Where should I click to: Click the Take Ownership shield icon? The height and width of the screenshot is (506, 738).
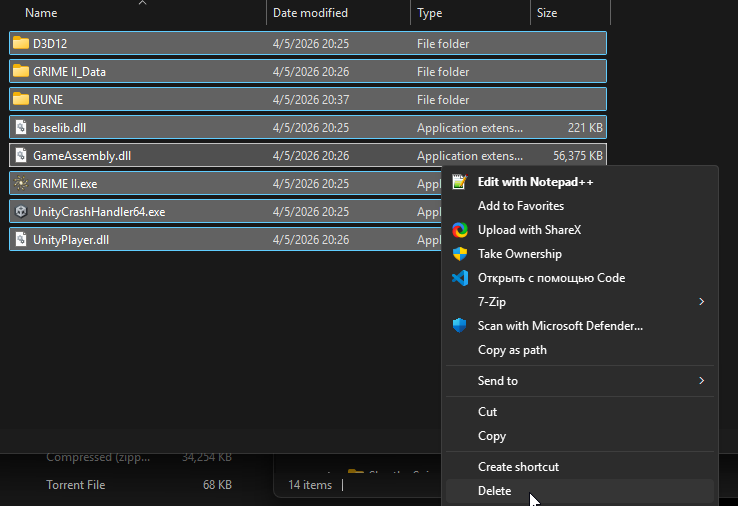click(460, 254)
